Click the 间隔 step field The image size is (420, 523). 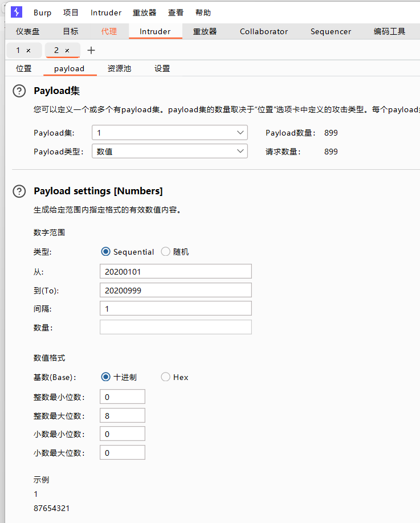(x=176, y=309)
